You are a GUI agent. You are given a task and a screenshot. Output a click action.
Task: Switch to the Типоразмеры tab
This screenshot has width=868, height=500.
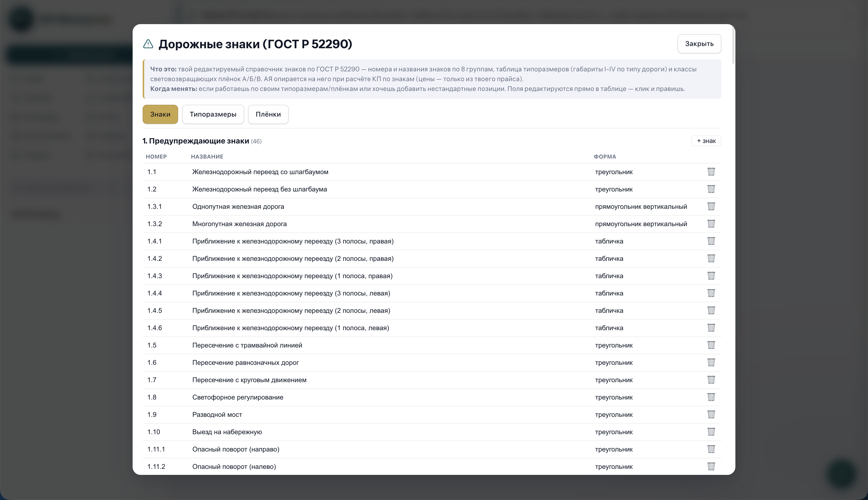click(213, 114)
